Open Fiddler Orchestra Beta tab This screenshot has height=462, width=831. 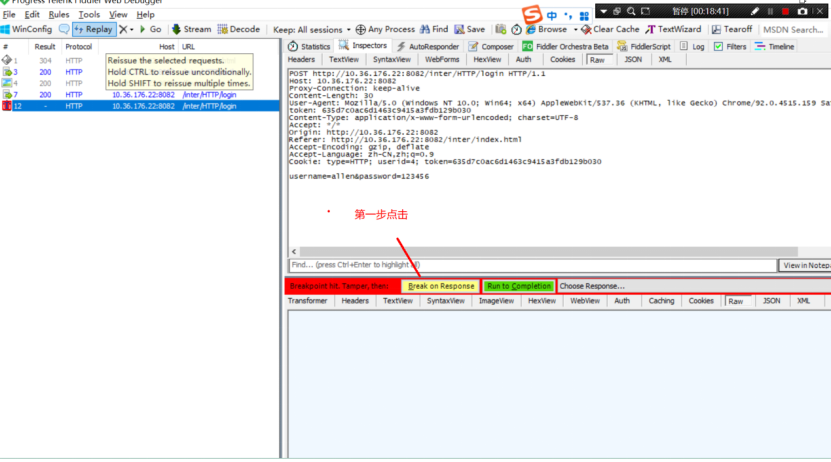tap(565, 47)
